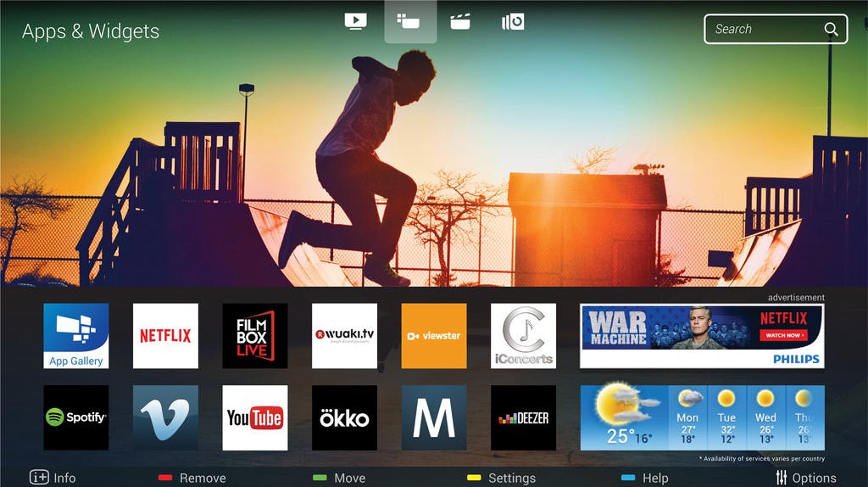Click the Info button
Screen dimensions: 868x487
click(53, 478)
